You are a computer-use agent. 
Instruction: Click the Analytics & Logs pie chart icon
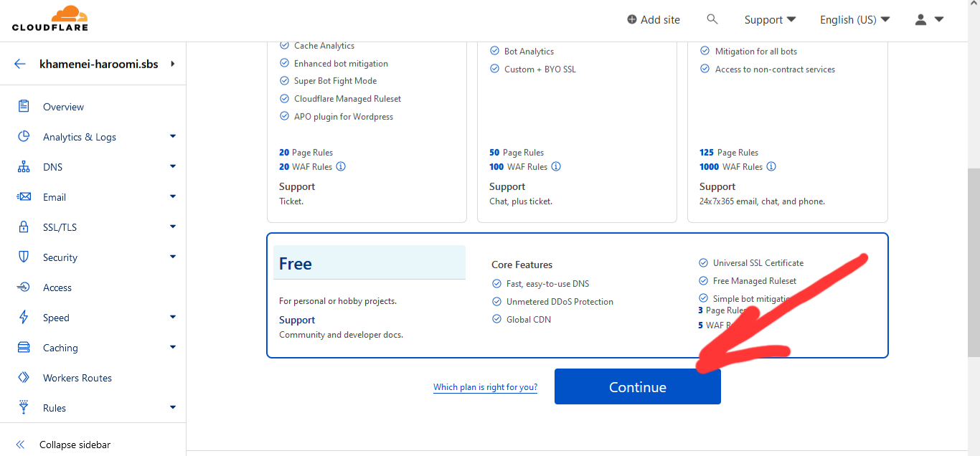coord(24,136)
